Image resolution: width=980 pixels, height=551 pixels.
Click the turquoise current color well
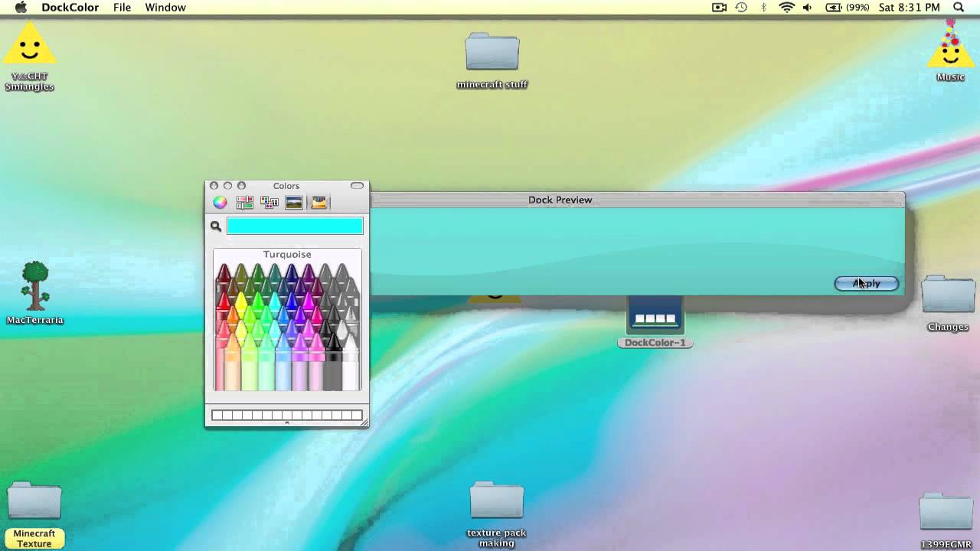pyautogui.click(x=295, y=226)
